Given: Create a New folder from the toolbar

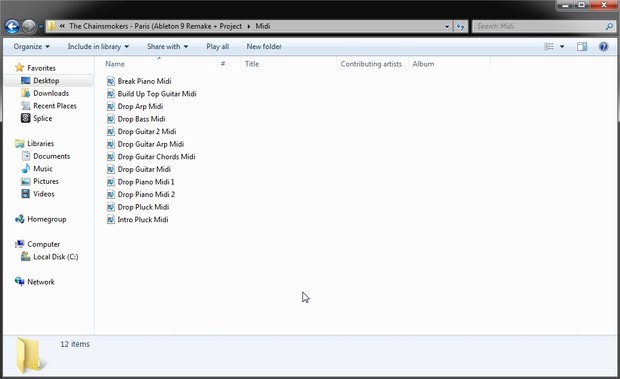Looking at the screenshot, I should coord(264,47).
